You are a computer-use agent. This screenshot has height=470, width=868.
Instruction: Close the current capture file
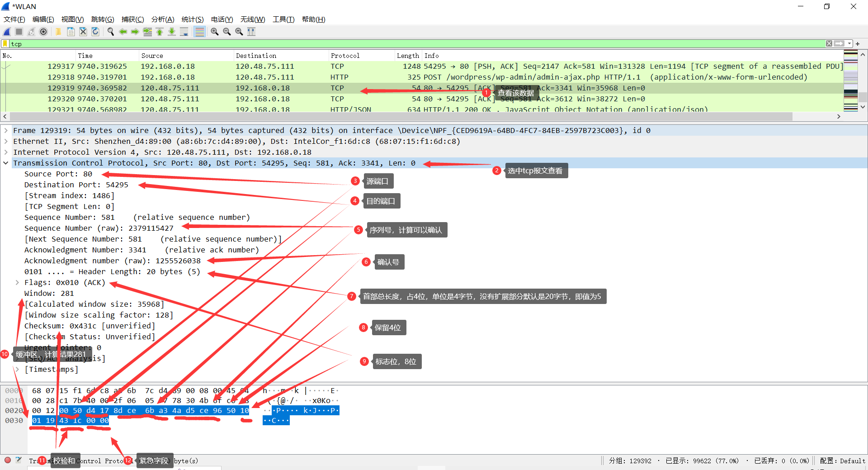click(x=83, y=32)
